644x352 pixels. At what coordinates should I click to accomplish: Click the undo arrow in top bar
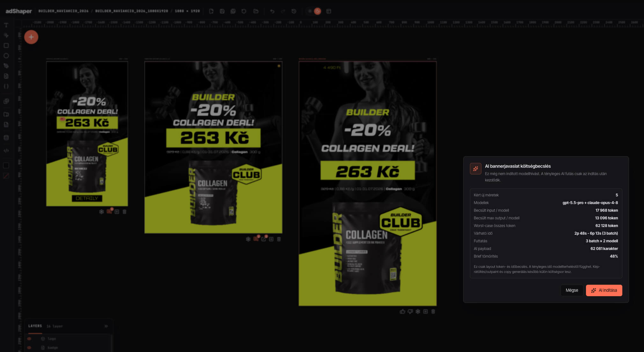(272, 11)
